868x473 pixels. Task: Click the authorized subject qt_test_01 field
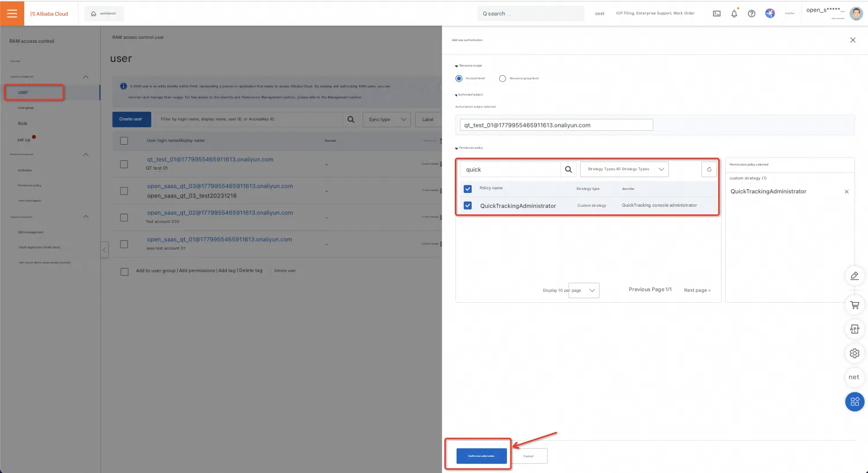(557, 125)
